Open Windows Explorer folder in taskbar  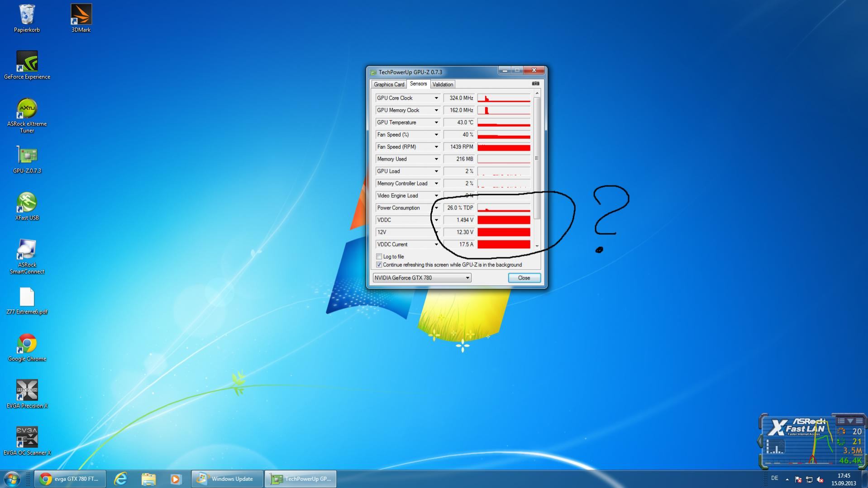click(148, 479)
